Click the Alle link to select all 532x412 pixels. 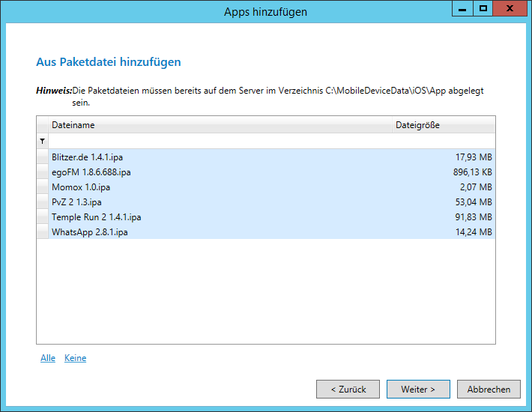[48, 358]
